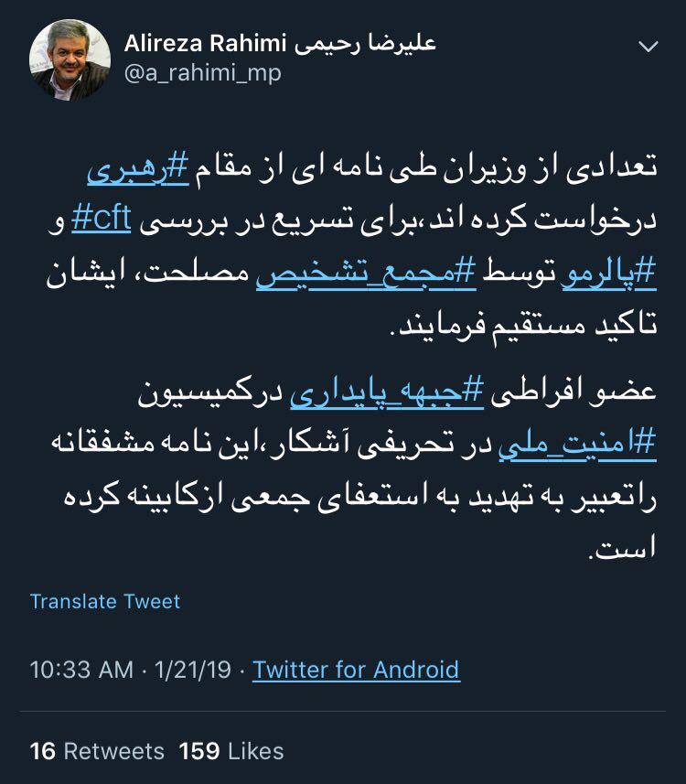Click the tweet timestamp 10:33 AM
Image resolution: width=686 pixels, height=784 pixels.
click(80, 670)
